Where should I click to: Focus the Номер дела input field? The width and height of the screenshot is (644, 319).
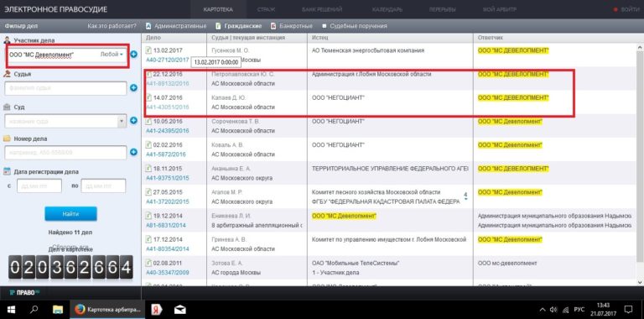pos(65,153)
